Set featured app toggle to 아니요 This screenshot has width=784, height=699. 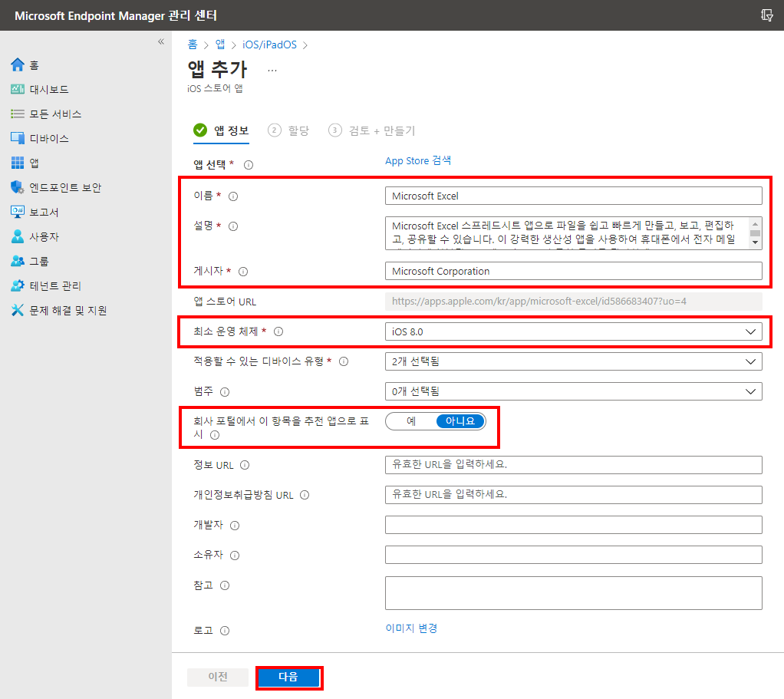click(x=460, y=421)
